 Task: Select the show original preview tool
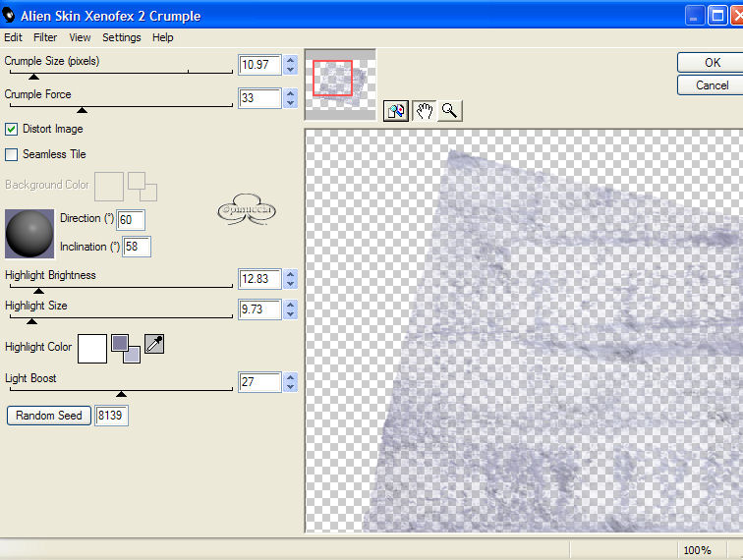[396, 111]
